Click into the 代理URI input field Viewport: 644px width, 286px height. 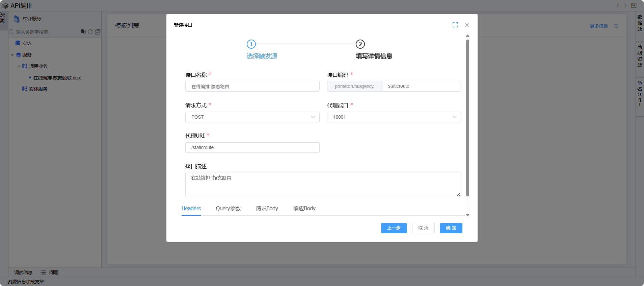[252, 147]
